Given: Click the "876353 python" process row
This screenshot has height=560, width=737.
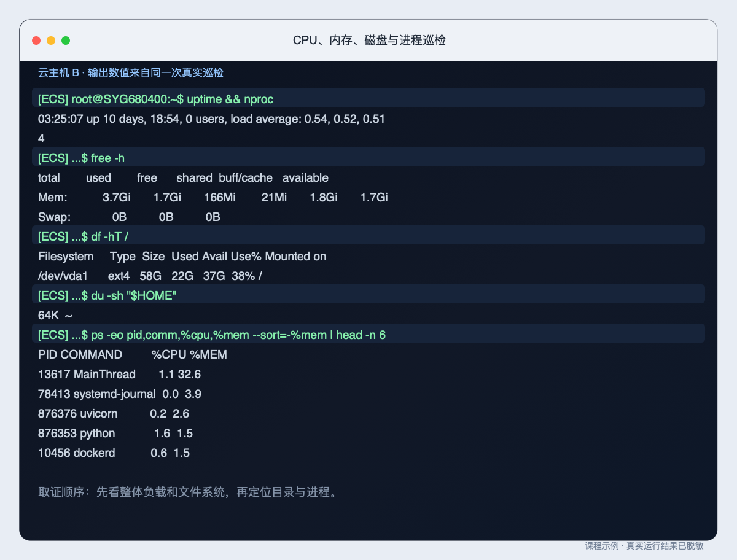Looking at the screenshot, I should point(115,433).
